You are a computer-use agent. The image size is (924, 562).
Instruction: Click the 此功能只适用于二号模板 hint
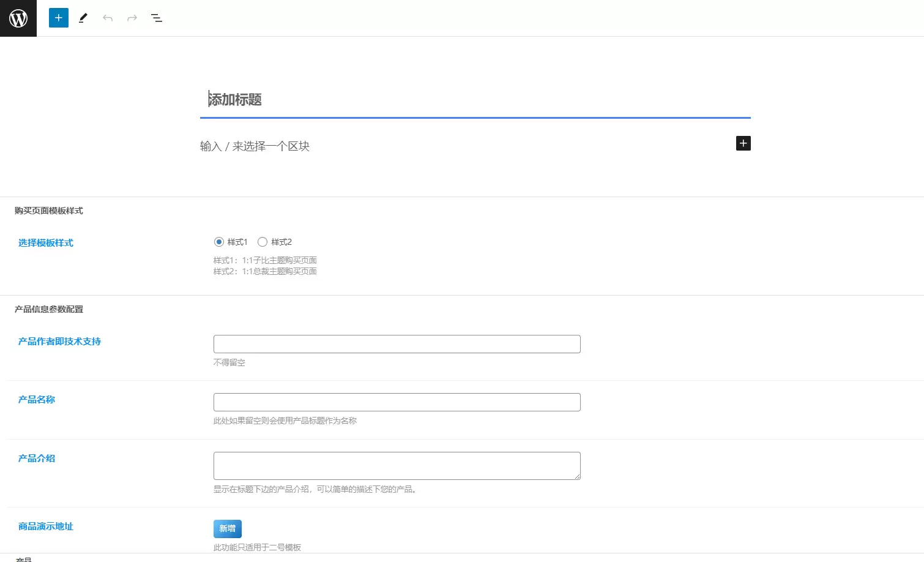click(257, 547)
